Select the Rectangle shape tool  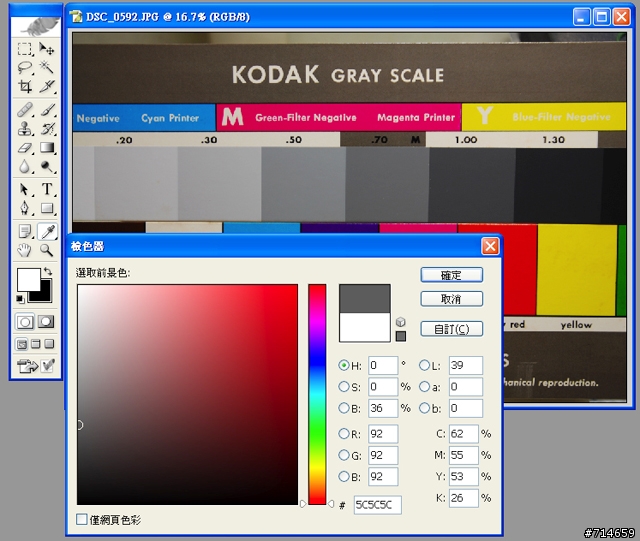click(x=47, y=208)
